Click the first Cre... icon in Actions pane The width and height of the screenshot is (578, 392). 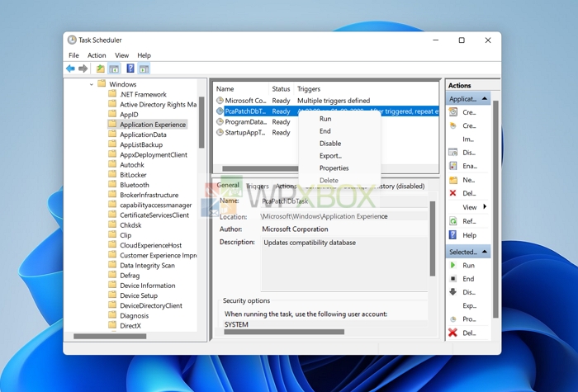click(x=453, y=112)
